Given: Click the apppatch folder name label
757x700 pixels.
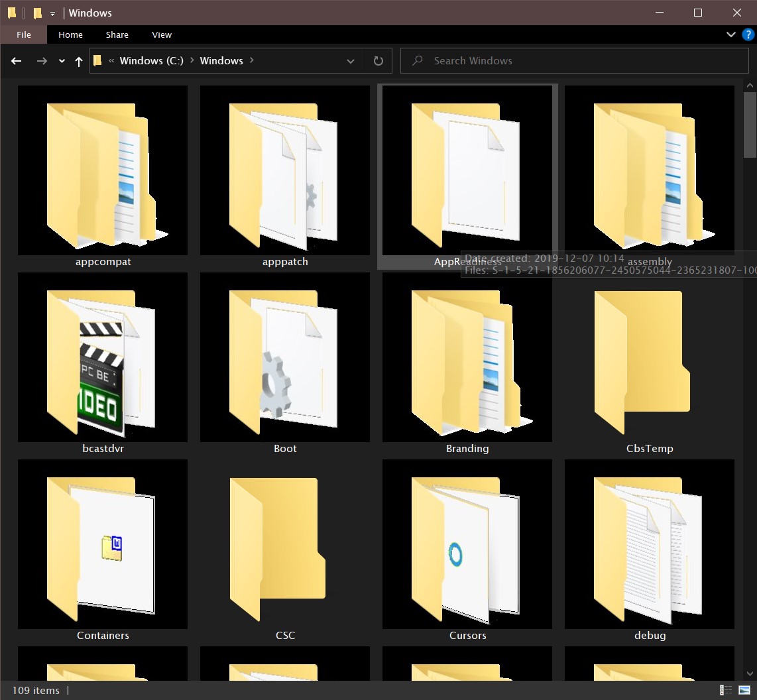Looking at the screenshot, I should pyautogui.click(x=285, y=262).
